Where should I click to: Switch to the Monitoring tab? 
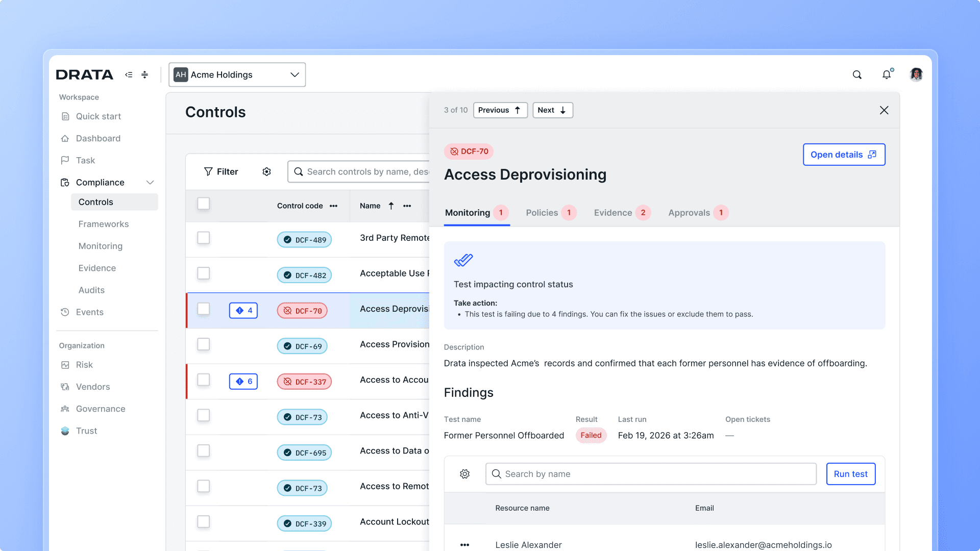(476, 213)
